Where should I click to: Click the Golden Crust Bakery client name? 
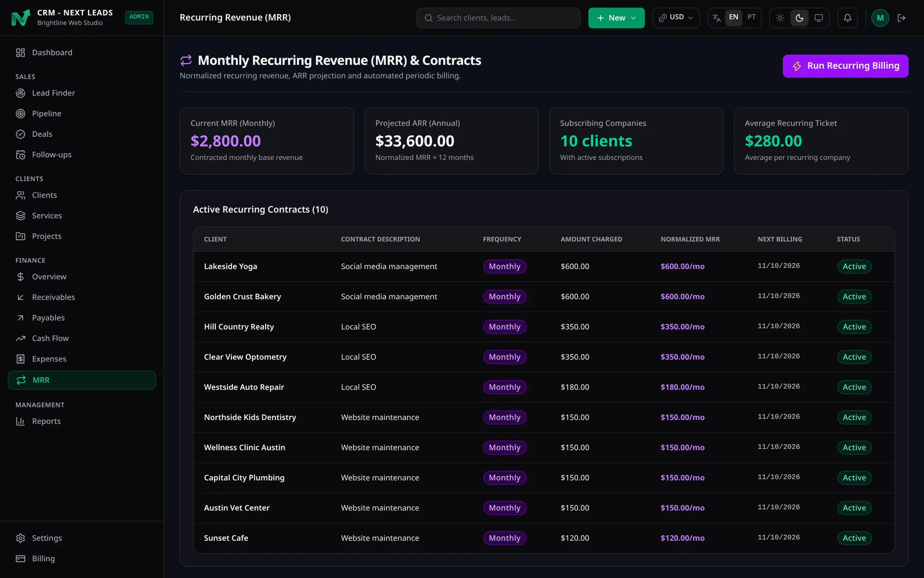coord(243,296)
